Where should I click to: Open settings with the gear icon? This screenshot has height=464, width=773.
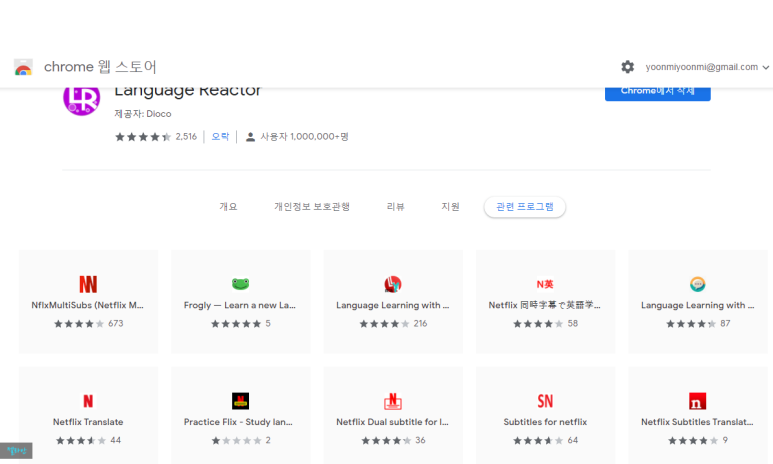click(627, 67)
